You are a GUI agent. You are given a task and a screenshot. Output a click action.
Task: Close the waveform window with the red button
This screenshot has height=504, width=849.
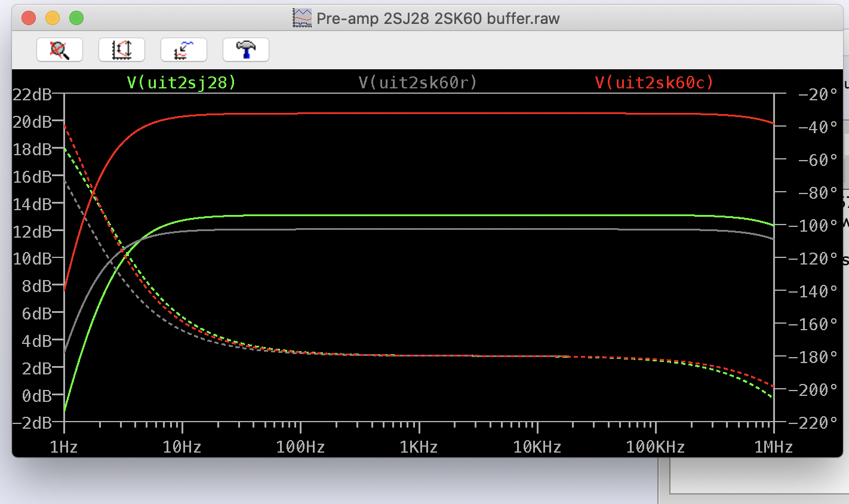point(29,19)
